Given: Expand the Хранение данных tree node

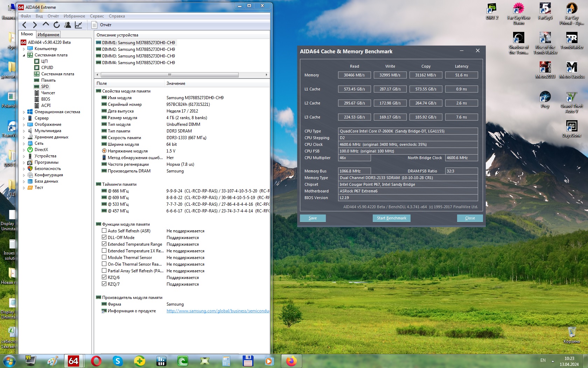Looking at the screenshot, I should (x=24, y=137).
